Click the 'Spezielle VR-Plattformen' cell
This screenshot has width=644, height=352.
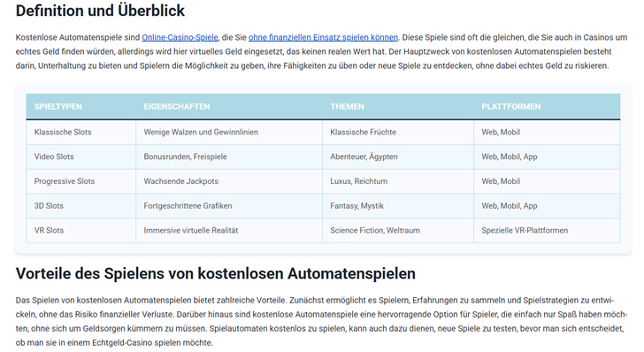(547, 231)
